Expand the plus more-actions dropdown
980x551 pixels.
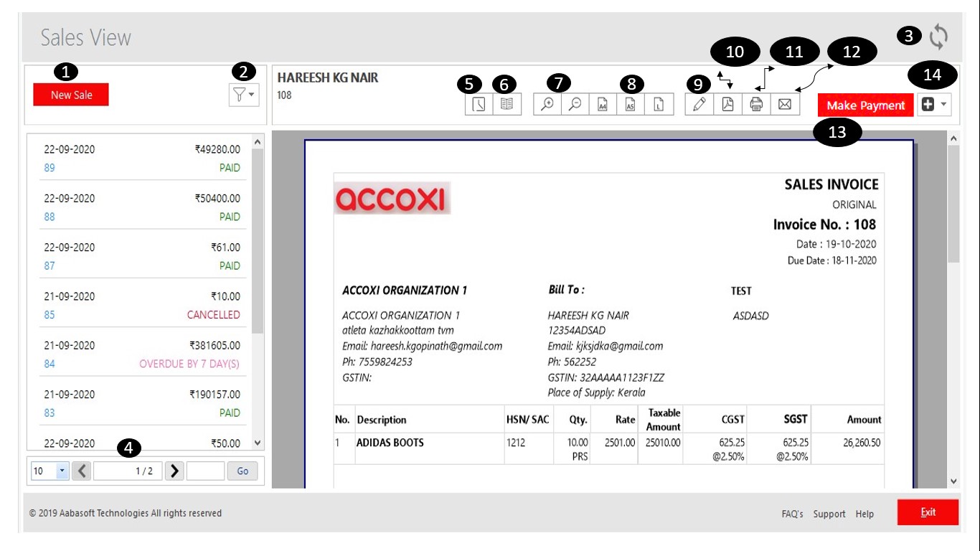click(934, 105)
